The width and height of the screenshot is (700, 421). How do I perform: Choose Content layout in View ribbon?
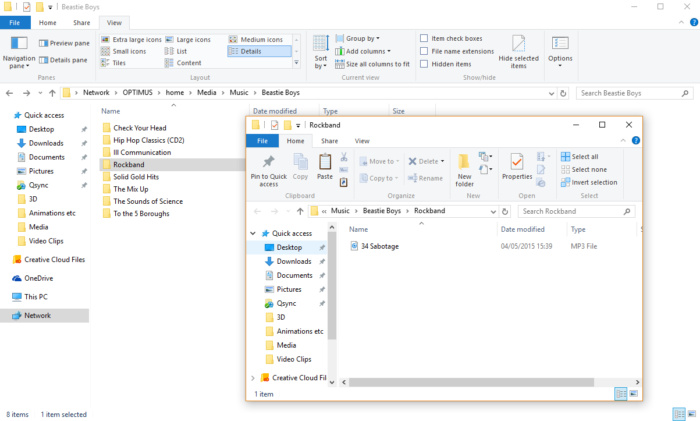pyautogui.click(x=183, y=63)
